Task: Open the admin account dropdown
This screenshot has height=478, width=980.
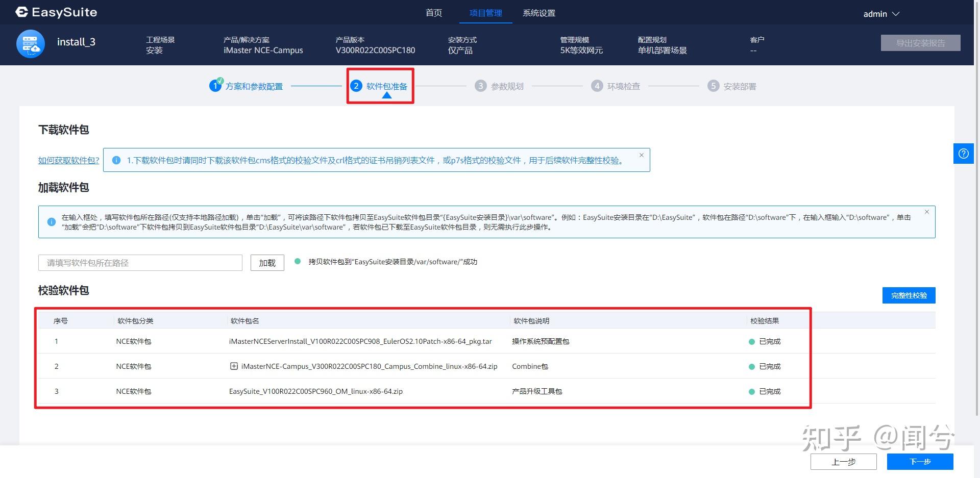Action: [881, 14]
